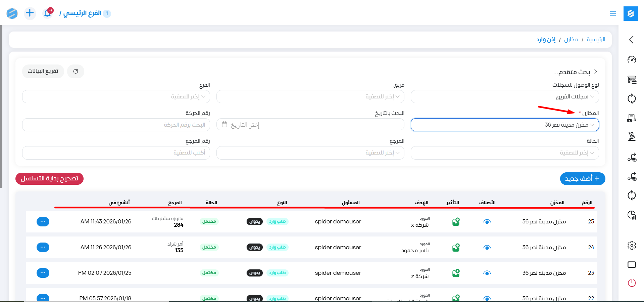Viewport: 644px width, 302px height.
Task: Click the green impact icon in row 25
Action: (x=456, y=222)
